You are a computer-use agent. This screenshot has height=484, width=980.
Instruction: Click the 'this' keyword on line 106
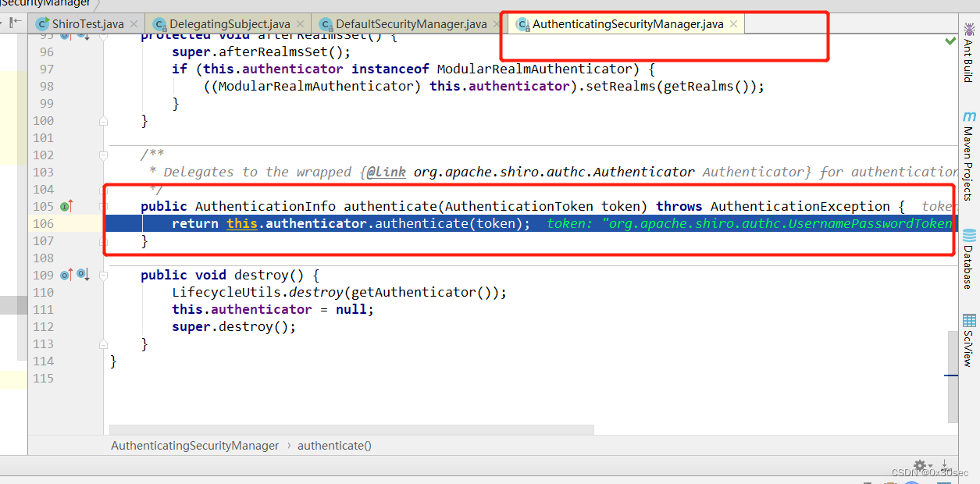(x=242, y=223)
